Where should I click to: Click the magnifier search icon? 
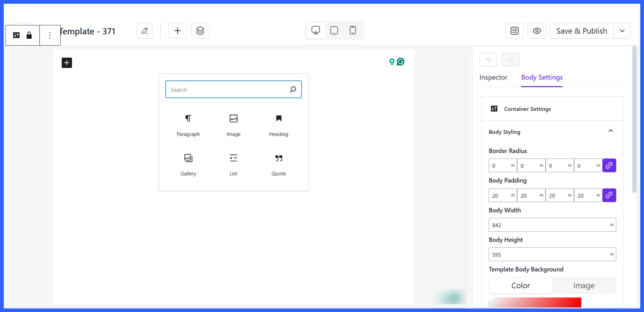pos(293,89)
